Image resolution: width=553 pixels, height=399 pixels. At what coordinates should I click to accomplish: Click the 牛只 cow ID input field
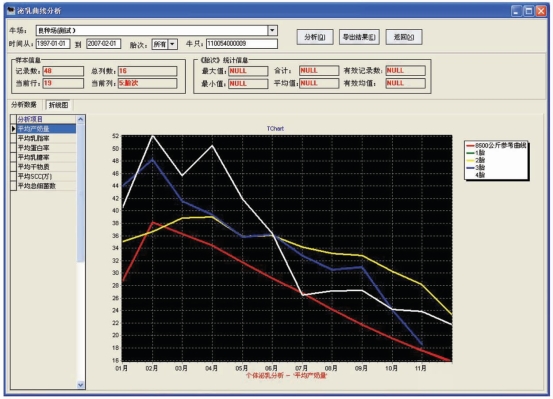(242, 44)
